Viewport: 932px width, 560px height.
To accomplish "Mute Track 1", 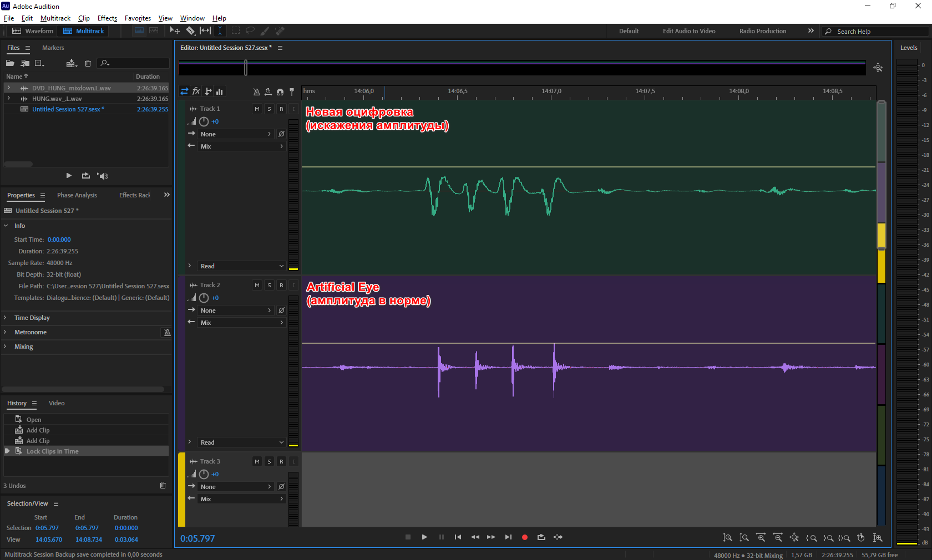I will coord(257,109).
